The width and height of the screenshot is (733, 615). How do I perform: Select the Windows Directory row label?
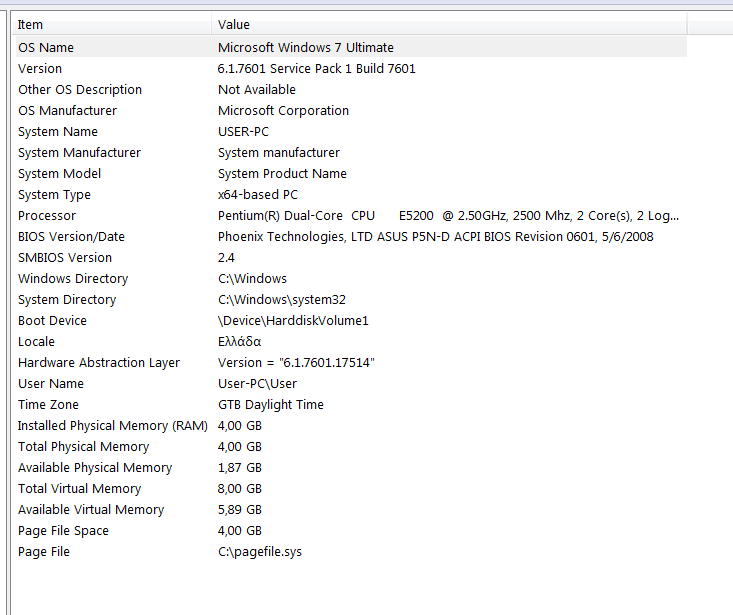[73, 279]
